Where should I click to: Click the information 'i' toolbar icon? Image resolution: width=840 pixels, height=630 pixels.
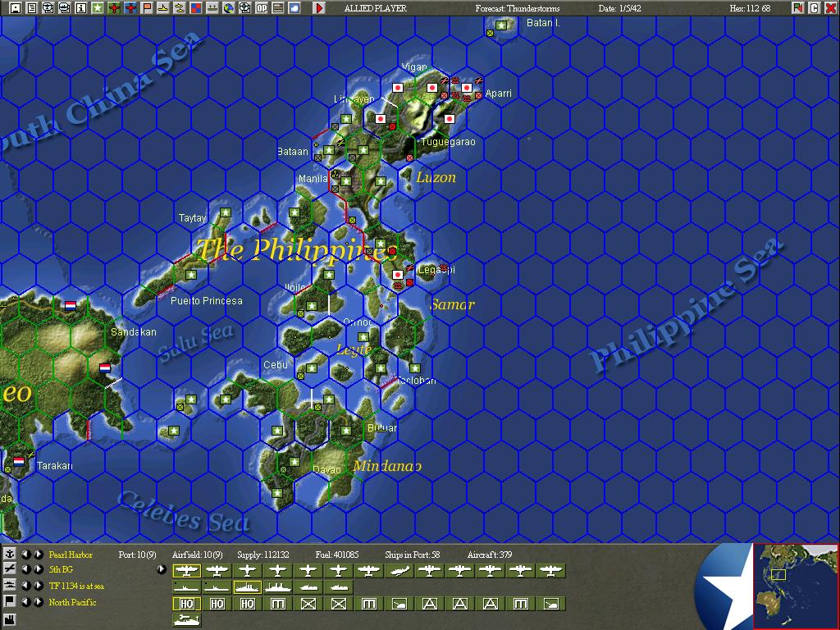click(81, 7)
